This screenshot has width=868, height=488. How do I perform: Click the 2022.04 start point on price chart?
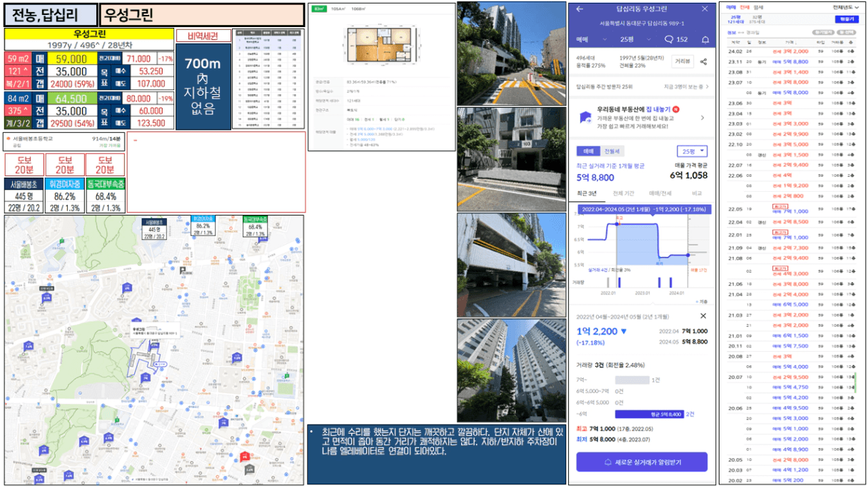point(616,224)
